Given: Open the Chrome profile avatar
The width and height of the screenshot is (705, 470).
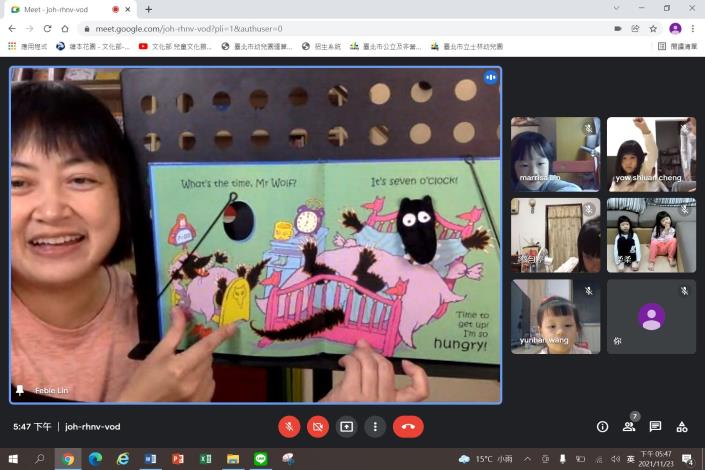Looking at the screenshot, I should 675,28.
